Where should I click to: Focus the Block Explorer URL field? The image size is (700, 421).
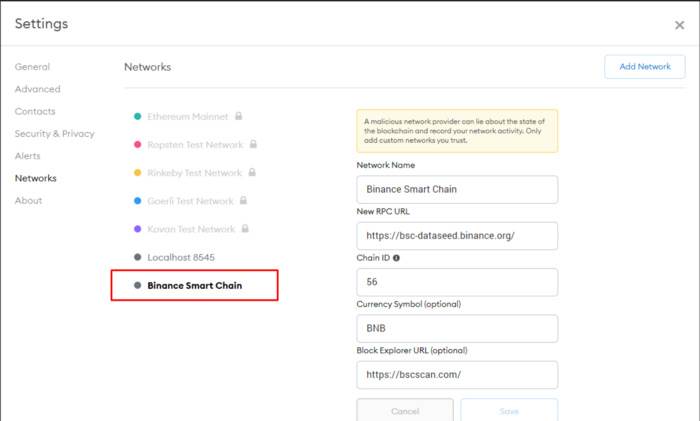pyautogui.click(x=457, y=375)
